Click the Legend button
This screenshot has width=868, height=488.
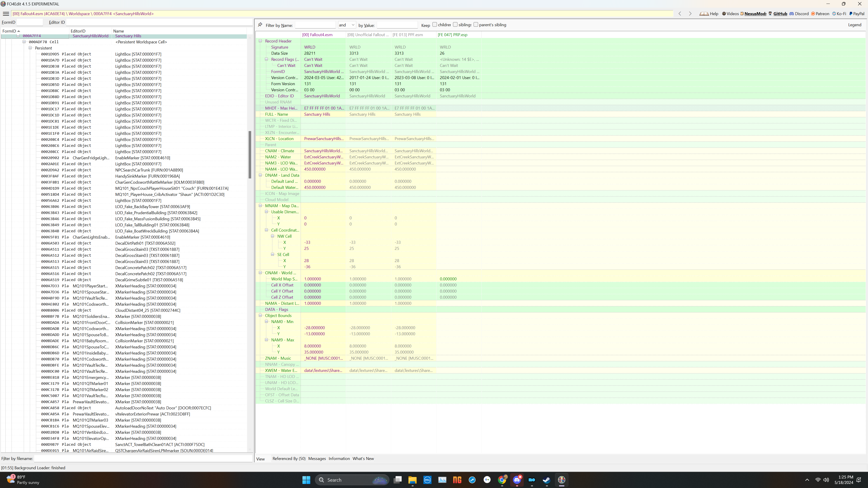(x=854, y=25)
